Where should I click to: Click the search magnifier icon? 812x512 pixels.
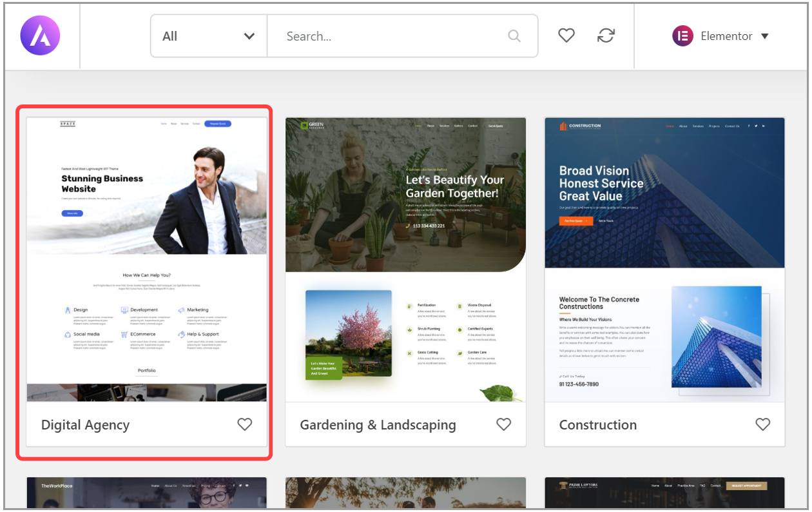coord(514,36)
